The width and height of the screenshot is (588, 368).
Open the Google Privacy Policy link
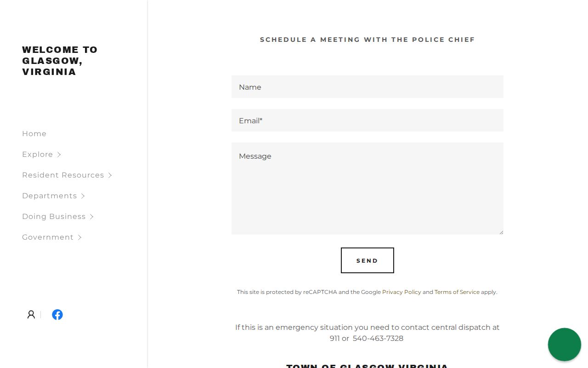pos(401,292)
